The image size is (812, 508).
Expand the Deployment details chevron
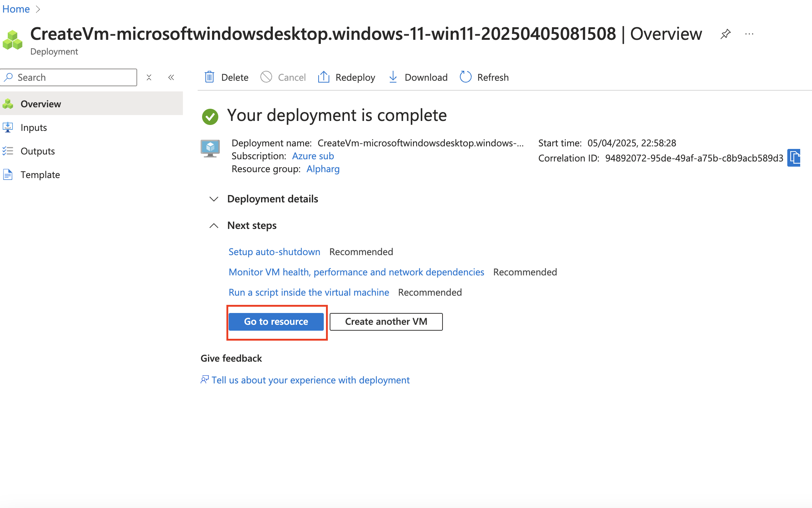pos(214,199)
